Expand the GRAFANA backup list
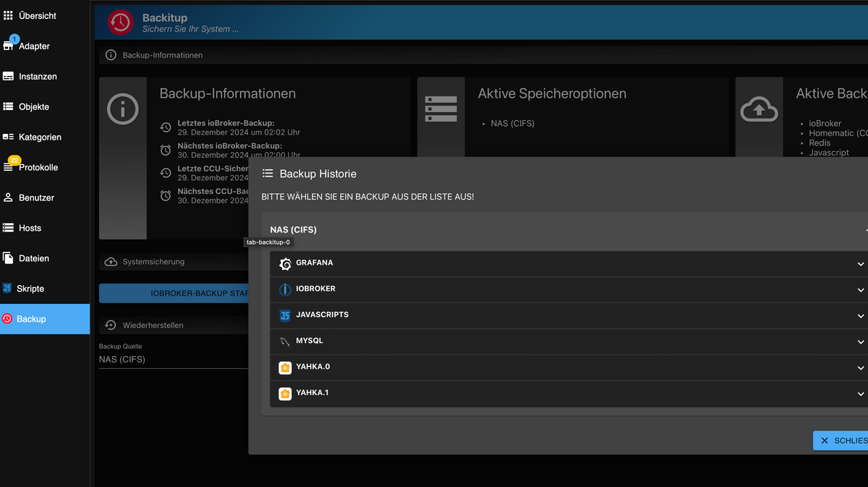The image size is (868, 487). pos(861,264)
